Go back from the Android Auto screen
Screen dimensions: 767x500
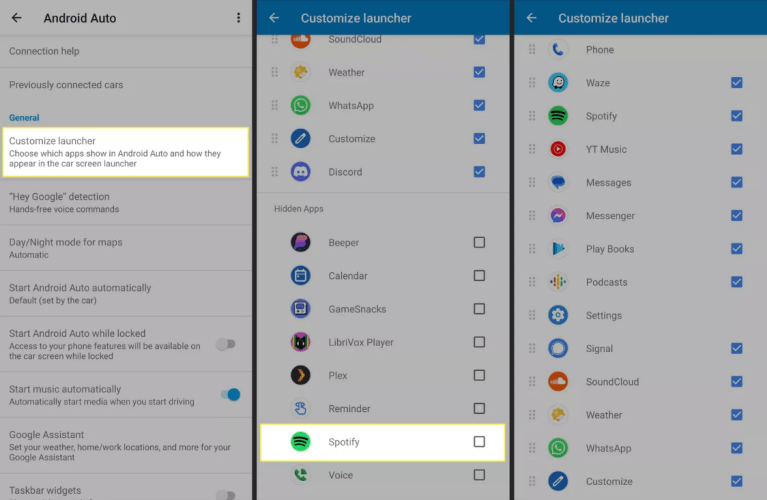point(17,18)
